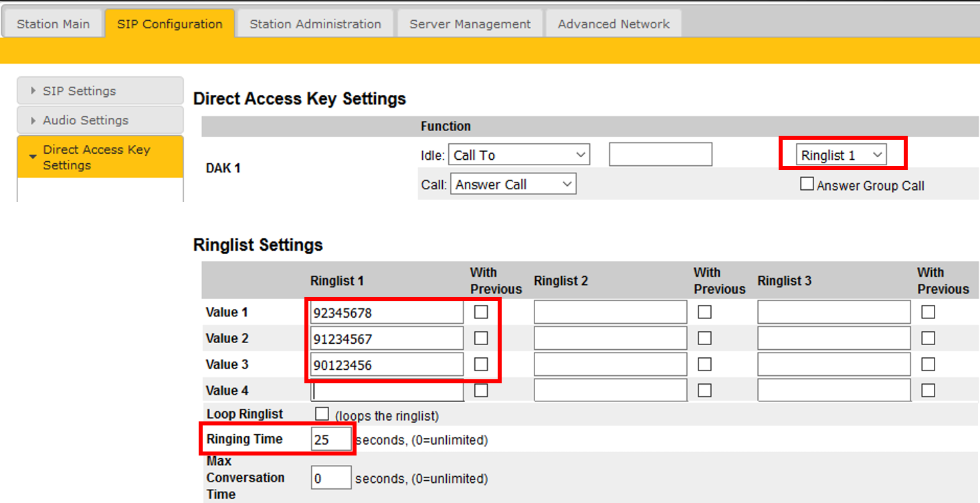
Task: Click the Ringing Time seconds field
Action: [x=331, y=440]
